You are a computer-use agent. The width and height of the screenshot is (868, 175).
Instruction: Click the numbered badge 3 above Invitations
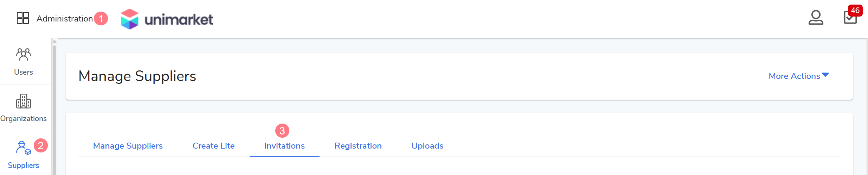(282, 131)
